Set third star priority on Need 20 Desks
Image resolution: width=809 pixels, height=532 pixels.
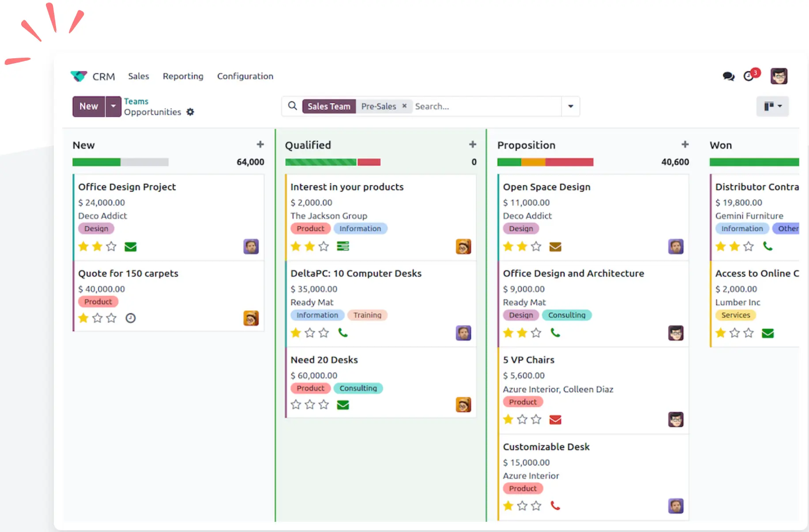click(x=324, y=405)
